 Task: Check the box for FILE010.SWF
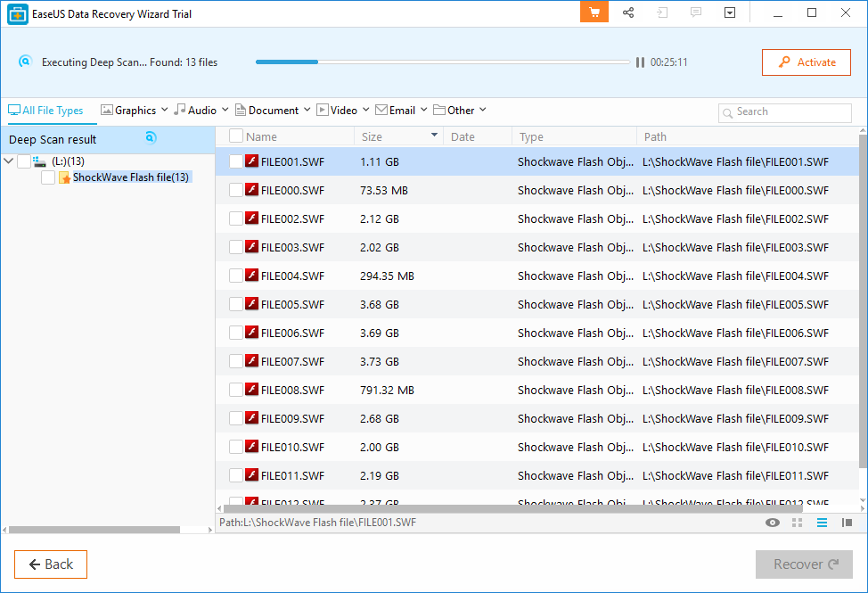click(236, 447)
